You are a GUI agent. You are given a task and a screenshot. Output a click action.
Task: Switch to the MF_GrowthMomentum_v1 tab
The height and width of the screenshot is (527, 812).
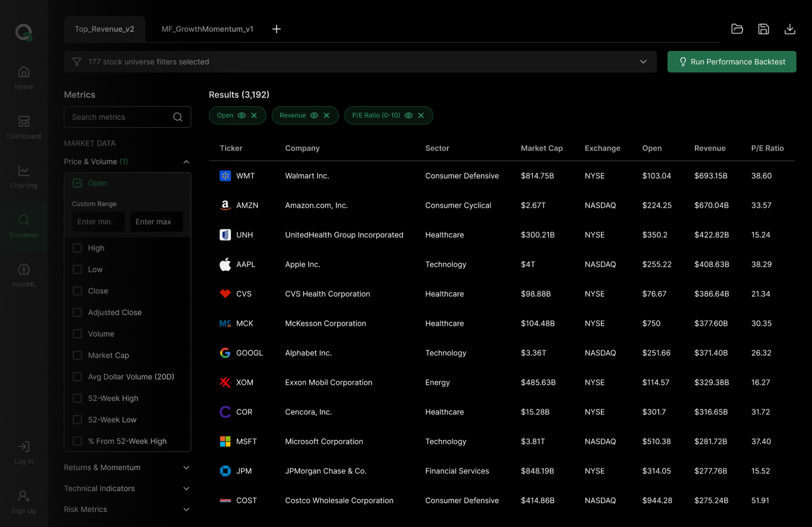point(207,29)
